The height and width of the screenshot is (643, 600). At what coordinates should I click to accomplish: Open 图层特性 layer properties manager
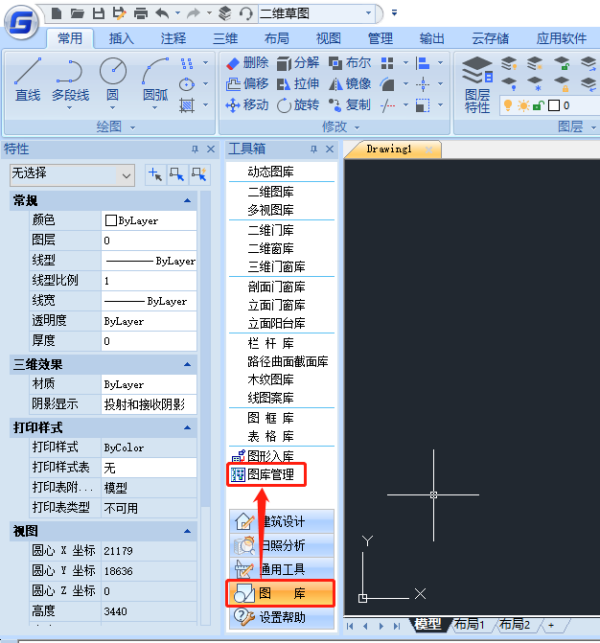[478, 83]
